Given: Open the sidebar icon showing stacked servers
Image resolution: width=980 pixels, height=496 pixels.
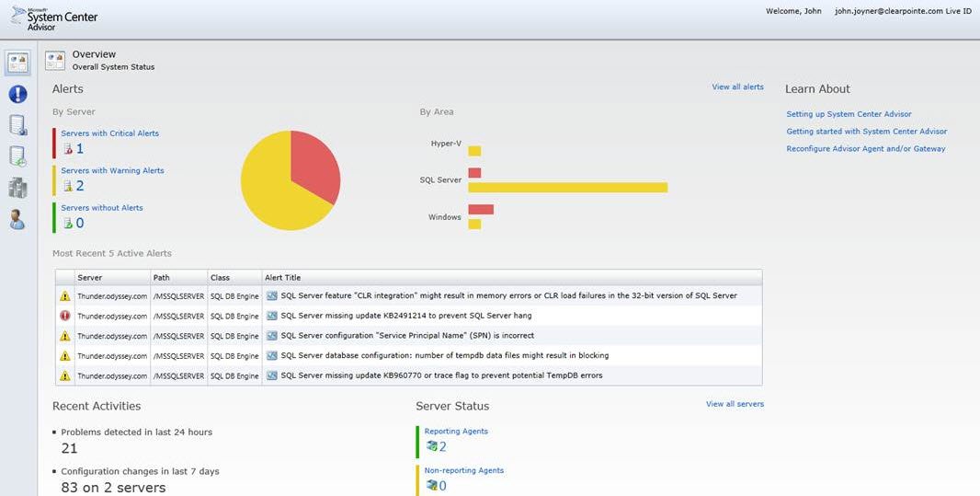Looking at the screenshot, I should click(x=17, y=188).
